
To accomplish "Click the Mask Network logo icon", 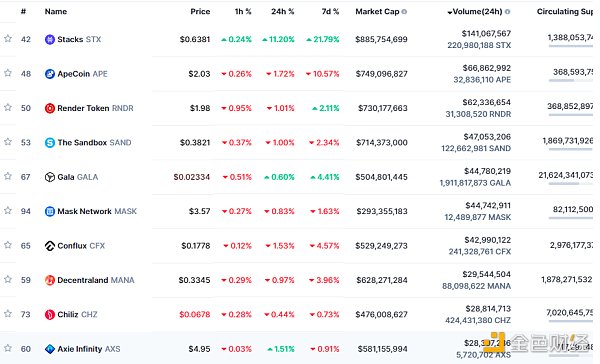I will pos(50,211).
